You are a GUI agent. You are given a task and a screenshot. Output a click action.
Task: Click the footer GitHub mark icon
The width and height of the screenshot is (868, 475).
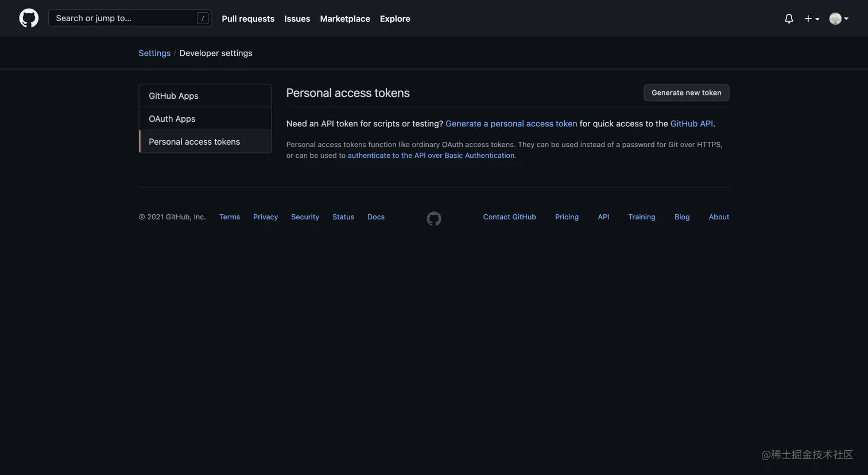pyautogui.click(x=434, y=218)
